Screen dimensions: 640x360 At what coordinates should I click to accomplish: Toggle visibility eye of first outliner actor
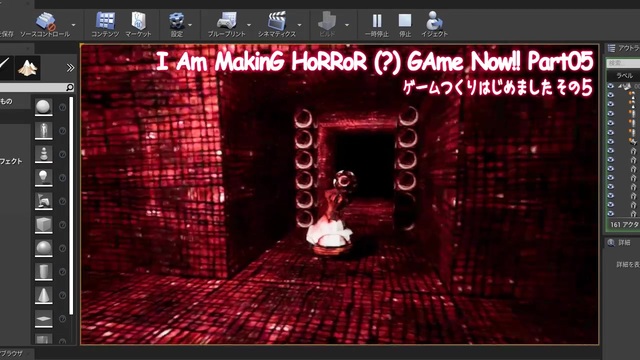pos(611,86)
